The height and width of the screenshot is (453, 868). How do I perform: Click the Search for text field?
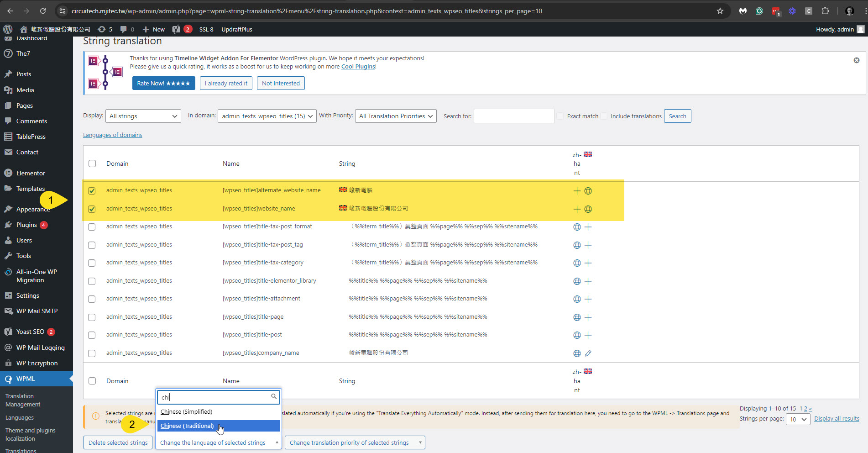point(514,116)
